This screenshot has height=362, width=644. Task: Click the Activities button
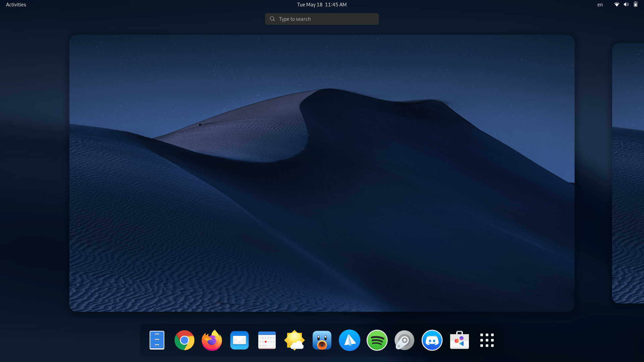click(16, 5)
